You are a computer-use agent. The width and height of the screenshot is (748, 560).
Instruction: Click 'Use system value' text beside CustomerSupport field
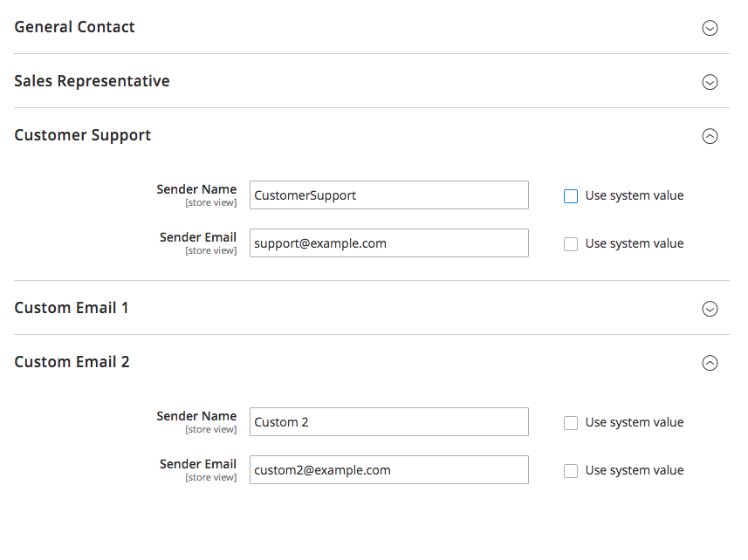click(x=635, y=196)
